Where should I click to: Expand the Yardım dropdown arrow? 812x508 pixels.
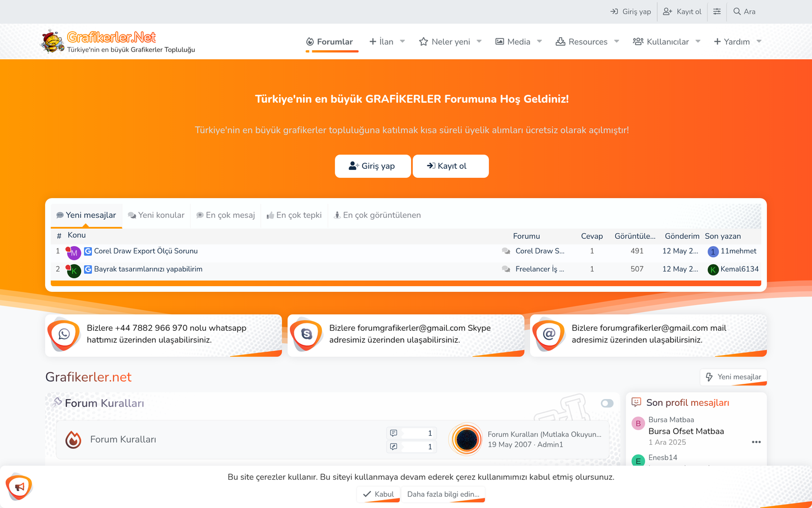coord(759,41)
